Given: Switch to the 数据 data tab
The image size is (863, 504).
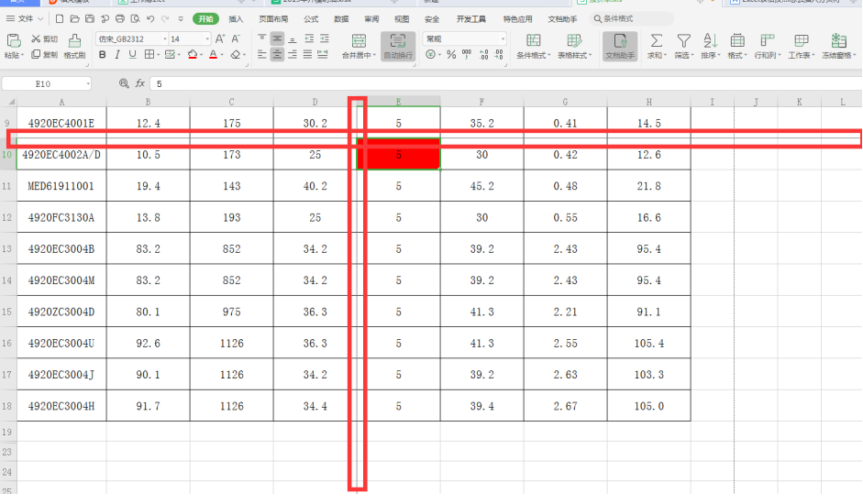Looking at the screenshot, I should coord(341,18).
